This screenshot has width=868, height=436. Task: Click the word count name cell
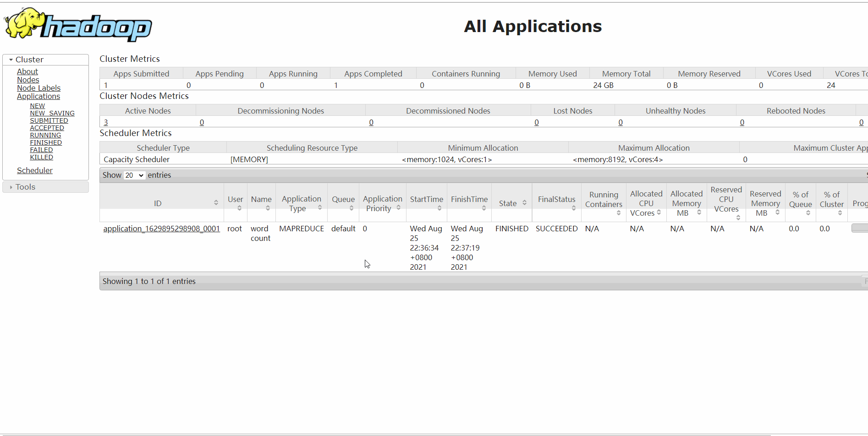pyautogui.click(x=260, y=233)
